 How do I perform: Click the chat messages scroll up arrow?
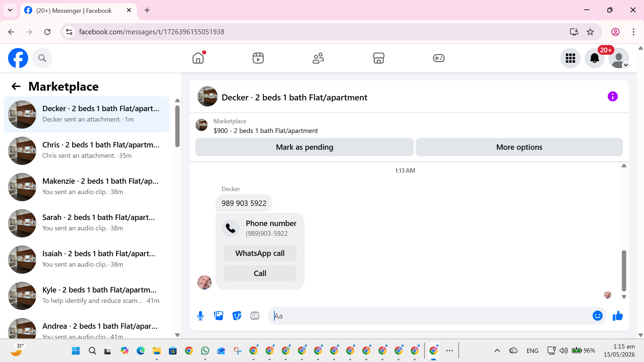tap(624, 166)
